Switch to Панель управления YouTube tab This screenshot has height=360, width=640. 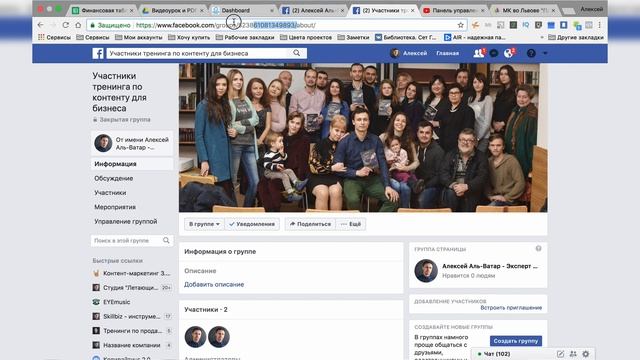click(454, 10)
